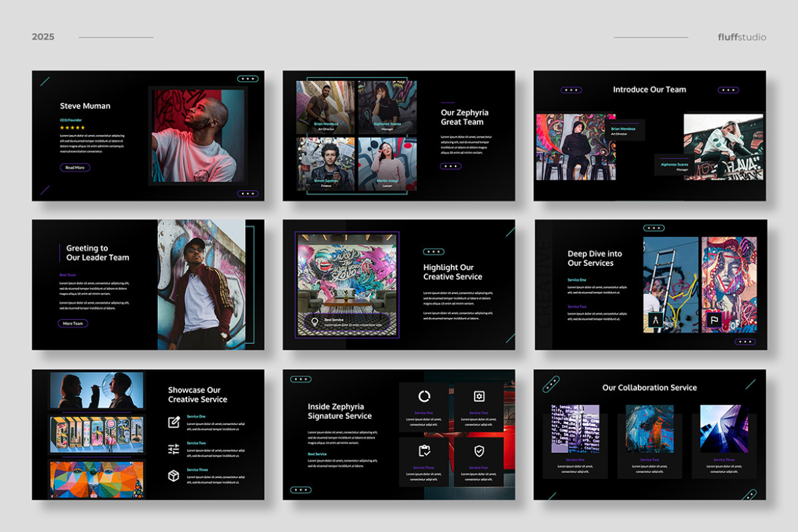Image resolution: width=798 pixels, height=532 pixels.
Task: Open the fluffstudio logo link
Action: point(743,37)
